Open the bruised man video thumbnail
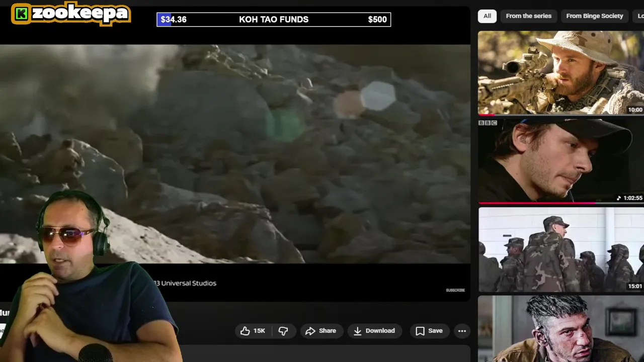This screenshot has width=644, height=362. tap(561, 329)
